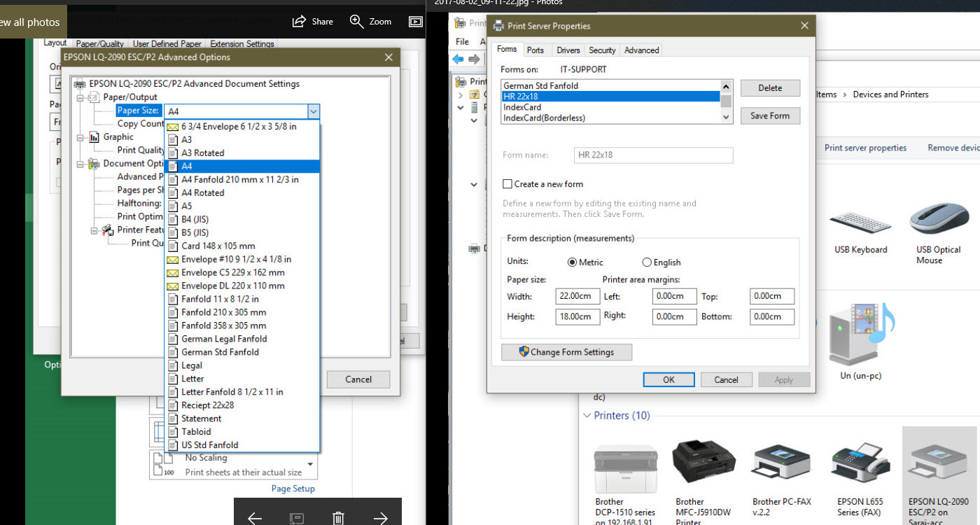Image resolution: width=980 pixels, height=525 pixels.
Task: Click the delete trash can icon
Action: (x=338, y=518)
